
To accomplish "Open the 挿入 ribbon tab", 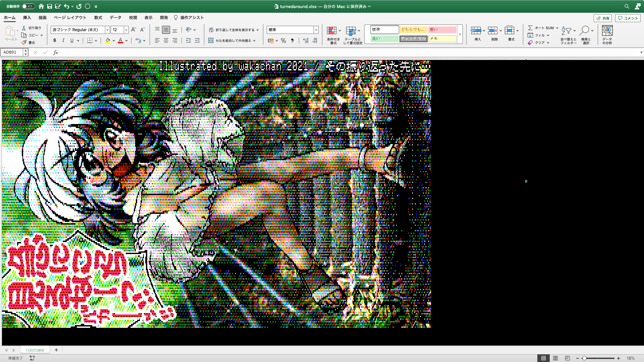I will pyautogui.click(x=27, y=18).
